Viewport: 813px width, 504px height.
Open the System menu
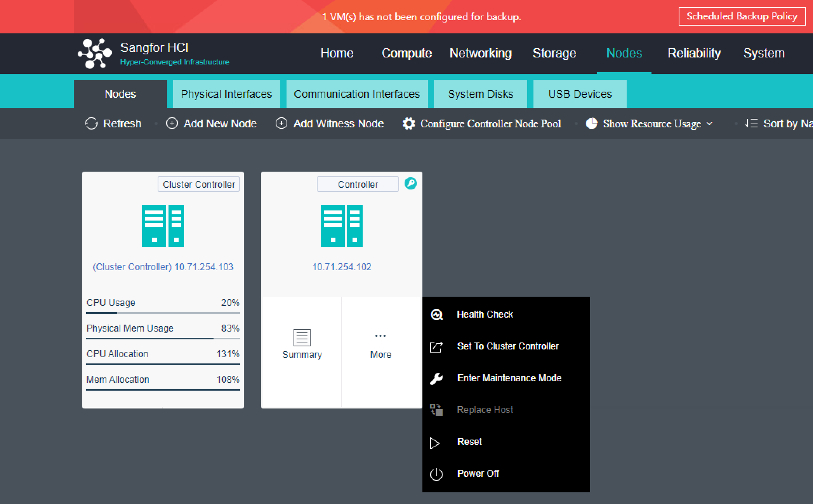[764, 53]
